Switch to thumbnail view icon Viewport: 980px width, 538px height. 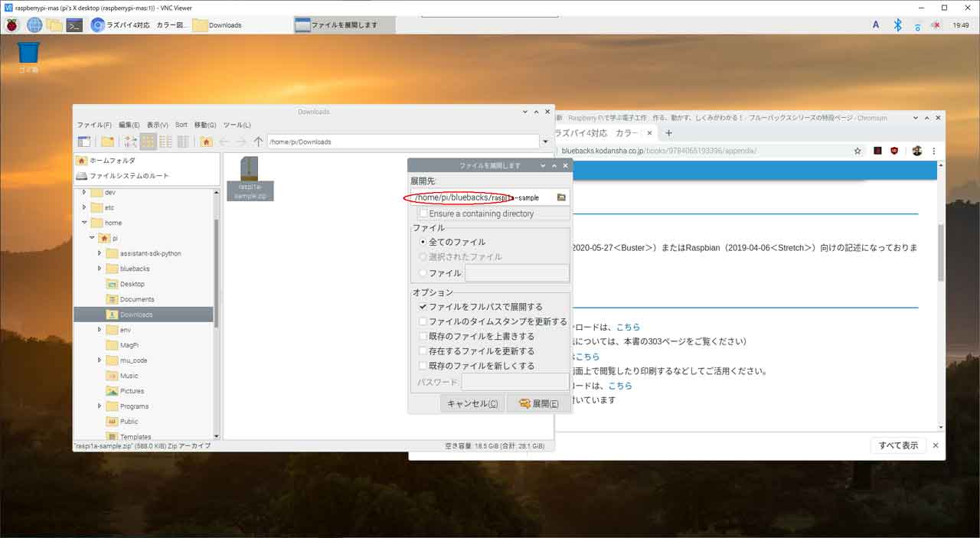(x=130, y=142)
